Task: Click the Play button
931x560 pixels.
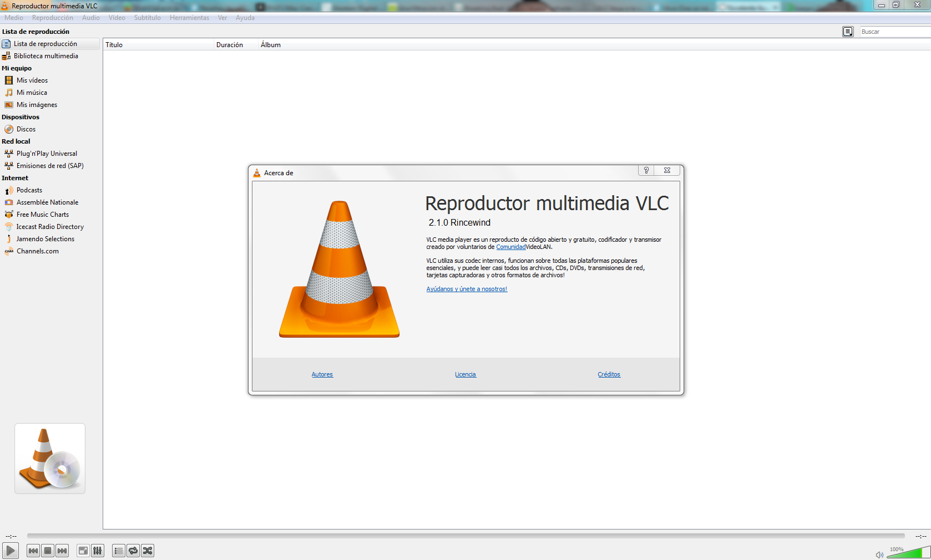Action: (11, 551)
